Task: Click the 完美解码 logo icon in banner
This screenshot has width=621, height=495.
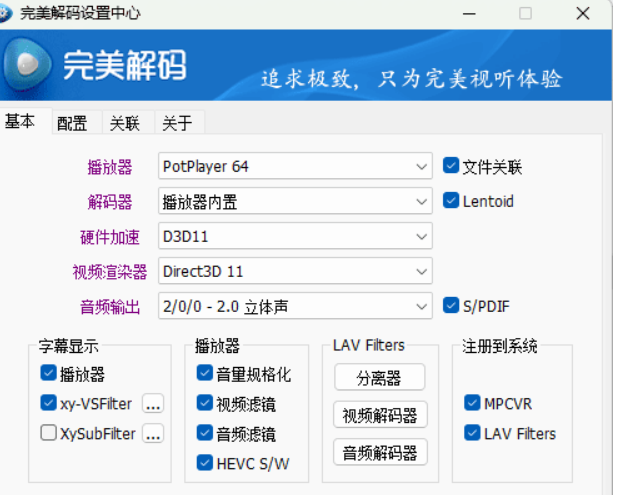Action: coord(27,64)
